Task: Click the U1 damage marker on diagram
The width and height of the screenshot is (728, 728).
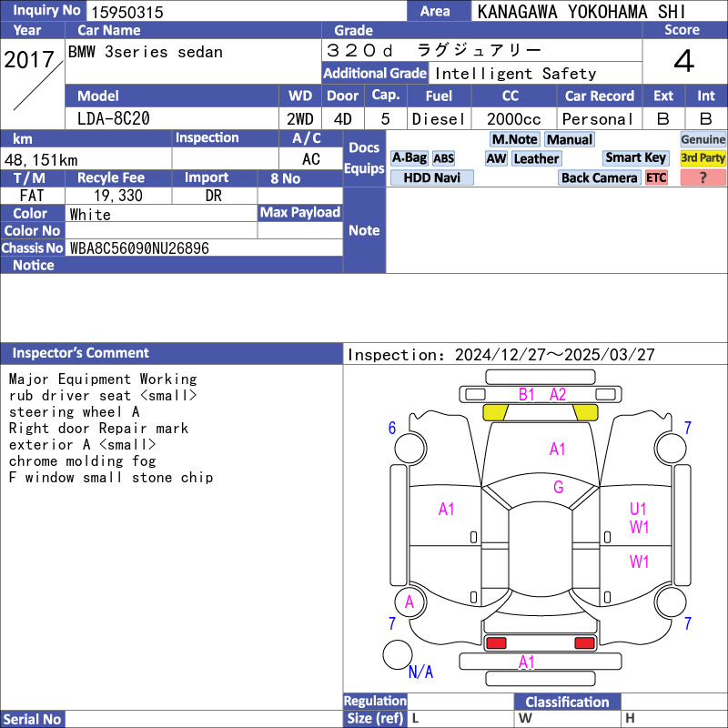Action: pos(639,510)
